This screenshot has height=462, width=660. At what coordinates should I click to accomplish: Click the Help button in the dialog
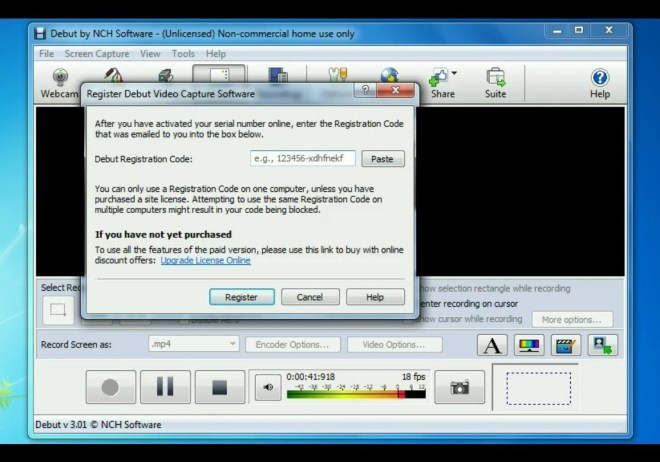click(x=375, y=297)
